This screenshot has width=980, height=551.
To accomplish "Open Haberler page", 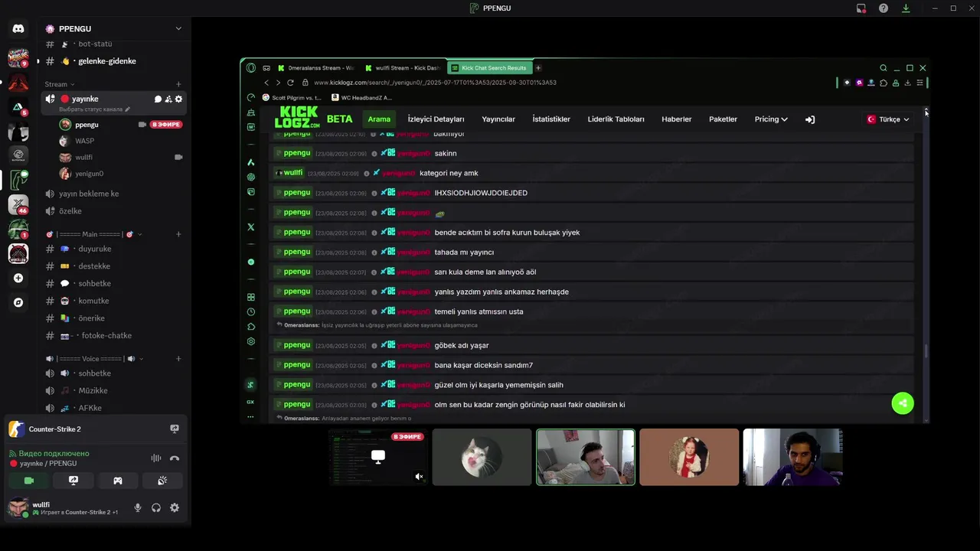I will (676, 119).
